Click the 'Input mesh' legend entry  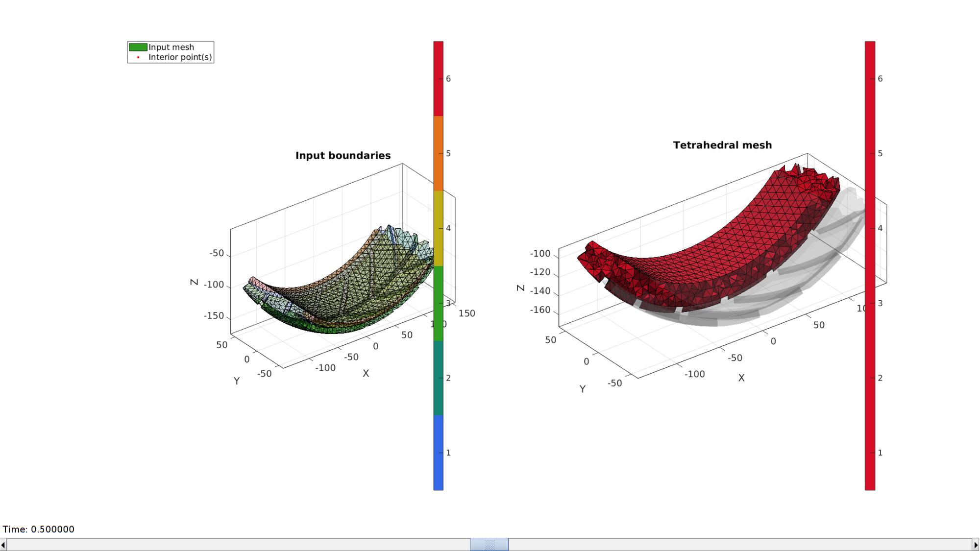(171, 47)
